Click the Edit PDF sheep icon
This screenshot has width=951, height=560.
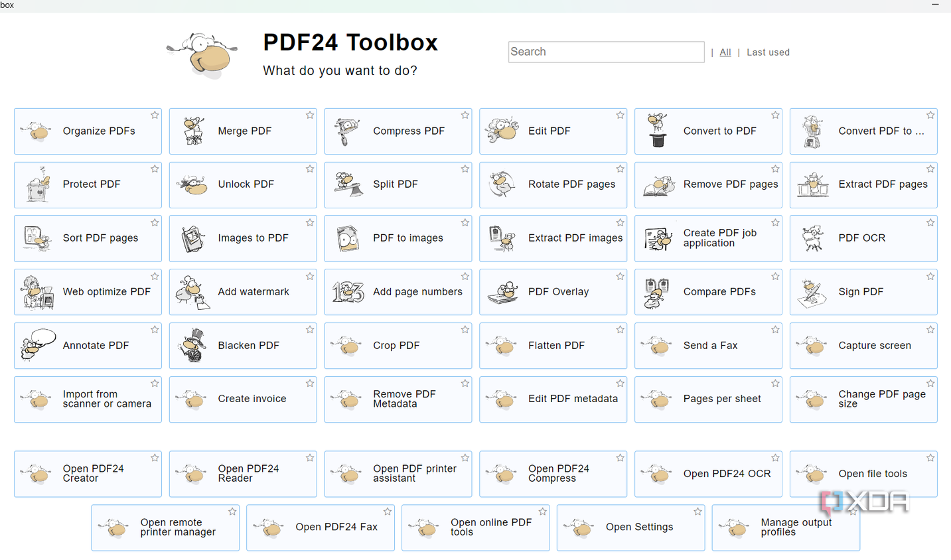point(502,131)
